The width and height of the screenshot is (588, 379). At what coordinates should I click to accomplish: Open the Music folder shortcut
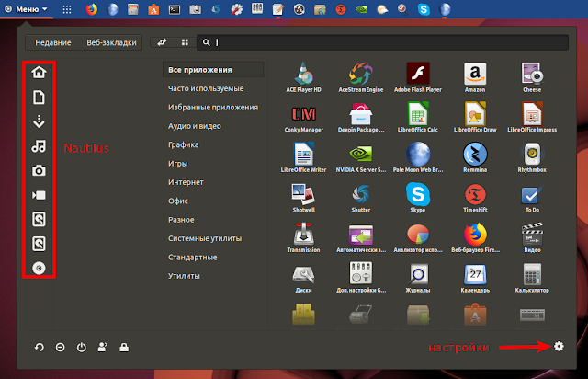point(39,146)
